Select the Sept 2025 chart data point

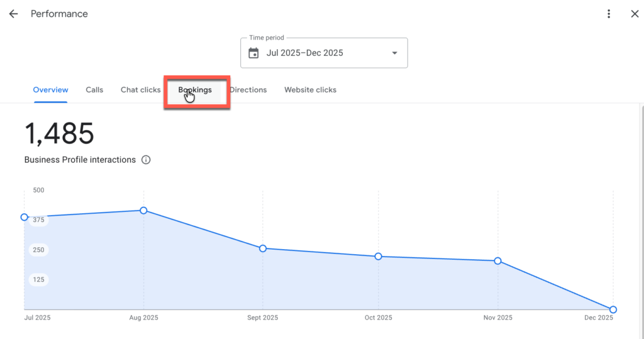tap(263, 248)
